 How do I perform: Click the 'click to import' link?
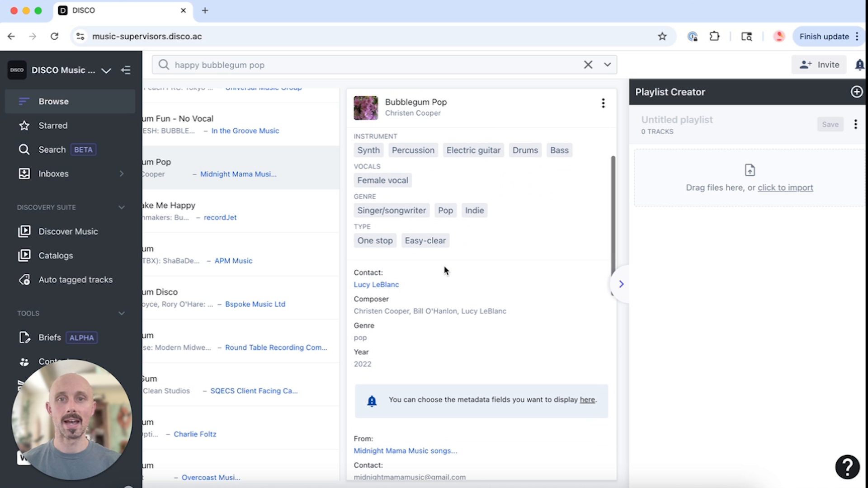pyautogui.click(x=785, y=188)
